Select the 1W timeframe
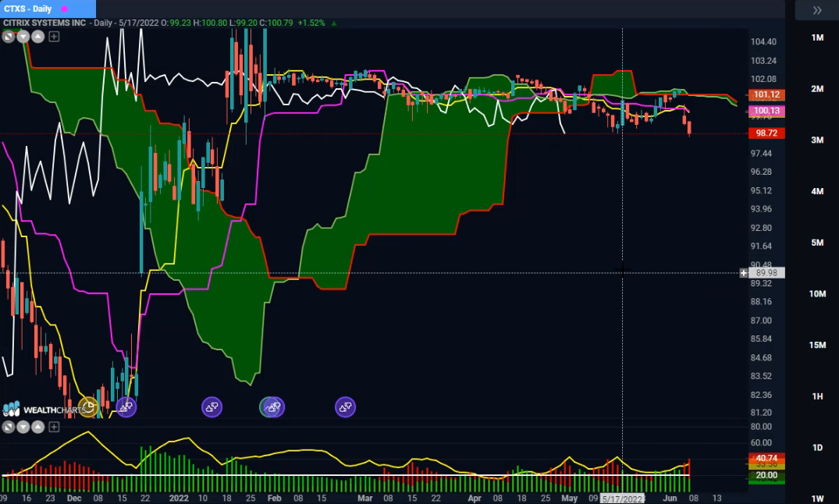The width and height of the screenshot is (839, 504). click(817, 499)
